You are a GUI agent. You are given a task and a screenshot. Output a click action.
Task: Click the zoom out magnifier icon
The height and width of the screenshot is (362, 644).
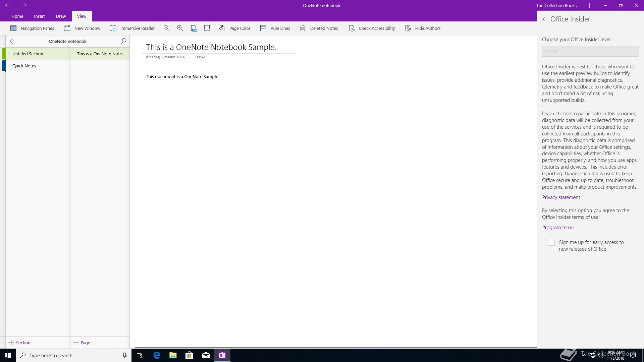[x=167, y=28]
